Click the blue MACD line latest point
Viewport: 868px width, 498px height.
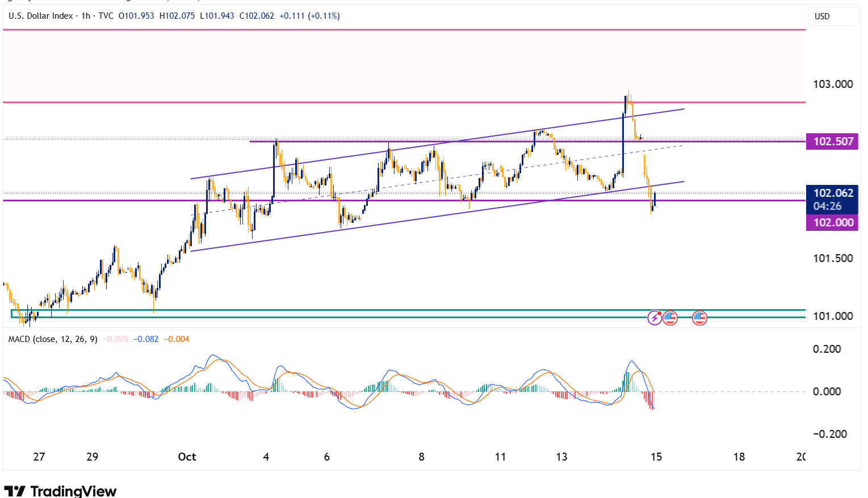pyautogui.click(x=654, y=408)
